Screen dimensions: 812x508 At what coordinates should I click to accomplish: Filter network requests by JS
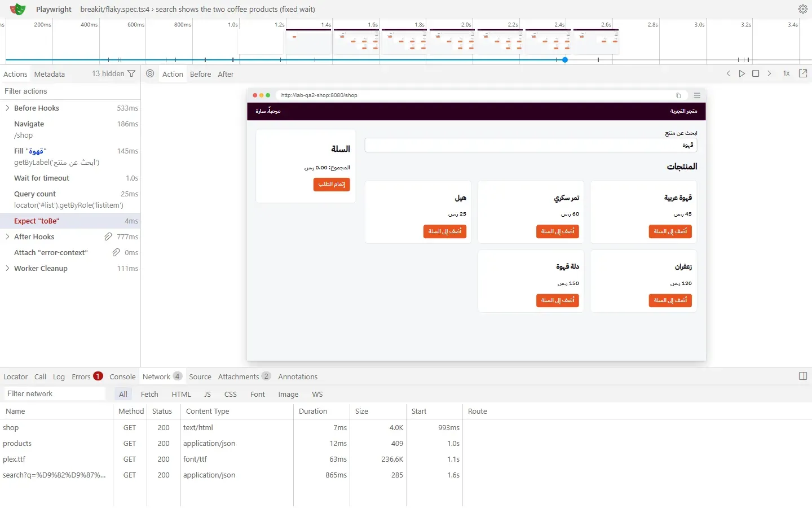tap(208, 394)
